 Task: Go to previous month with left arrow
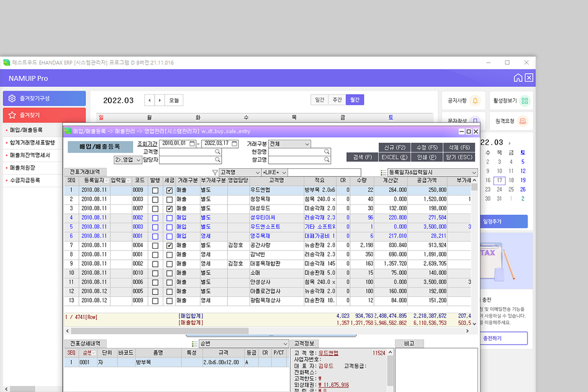click(x=150, y=100)
